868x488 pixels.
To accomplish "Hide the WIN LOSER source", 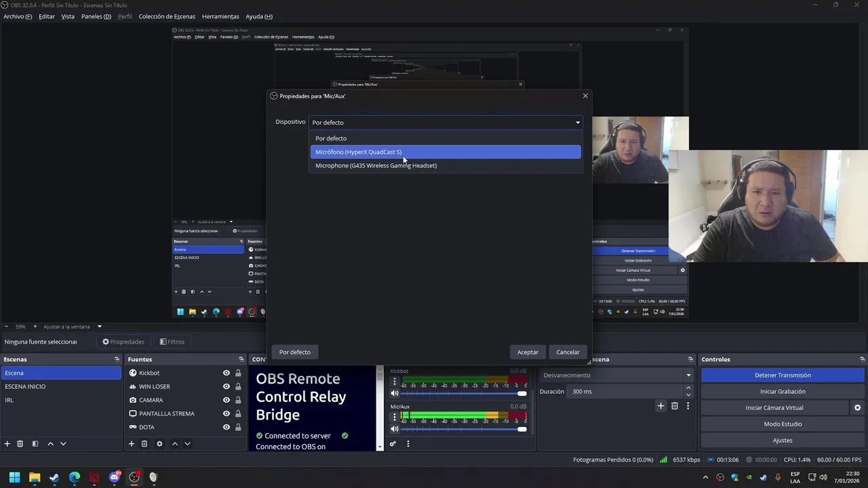I will [x=226, y=386].
